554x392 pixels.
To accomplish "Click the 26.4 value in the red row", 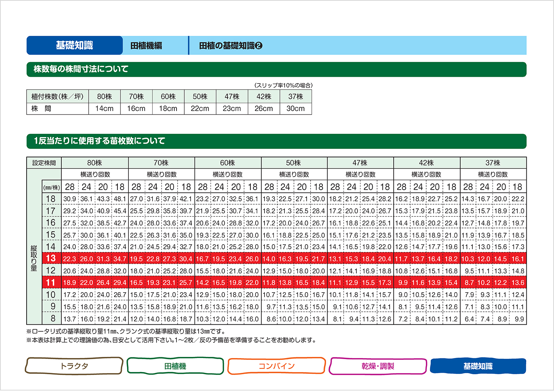I will tap(103, 283).
